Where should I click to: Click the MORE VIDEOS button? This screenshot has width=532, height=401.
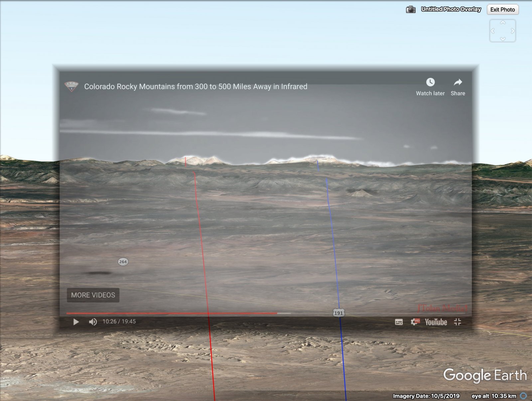[93, 295]
